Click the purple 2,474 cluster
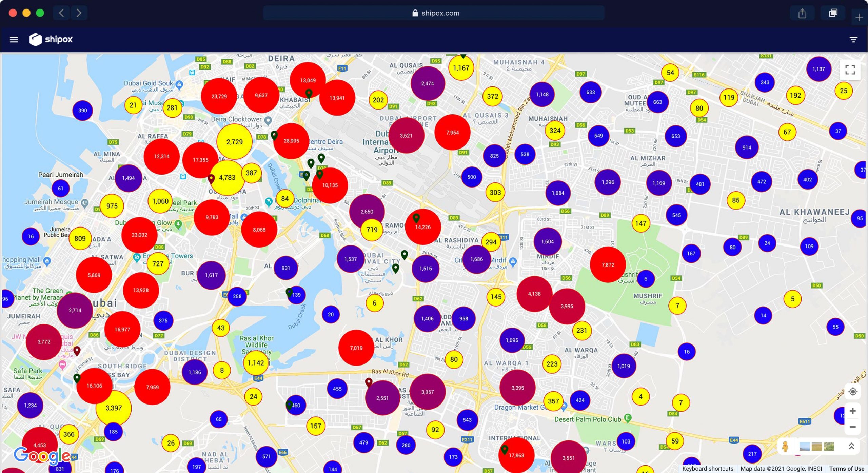 coord(428,83)
